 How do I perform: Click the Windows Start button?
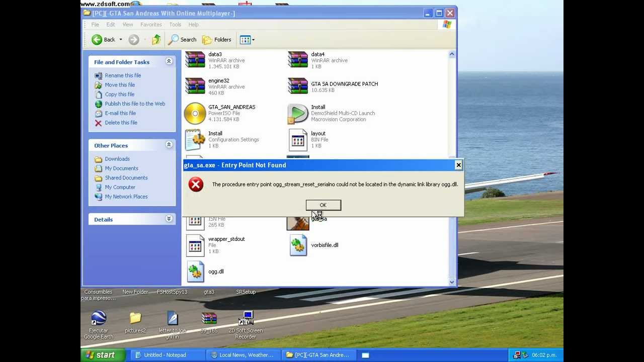pos(102,355)
